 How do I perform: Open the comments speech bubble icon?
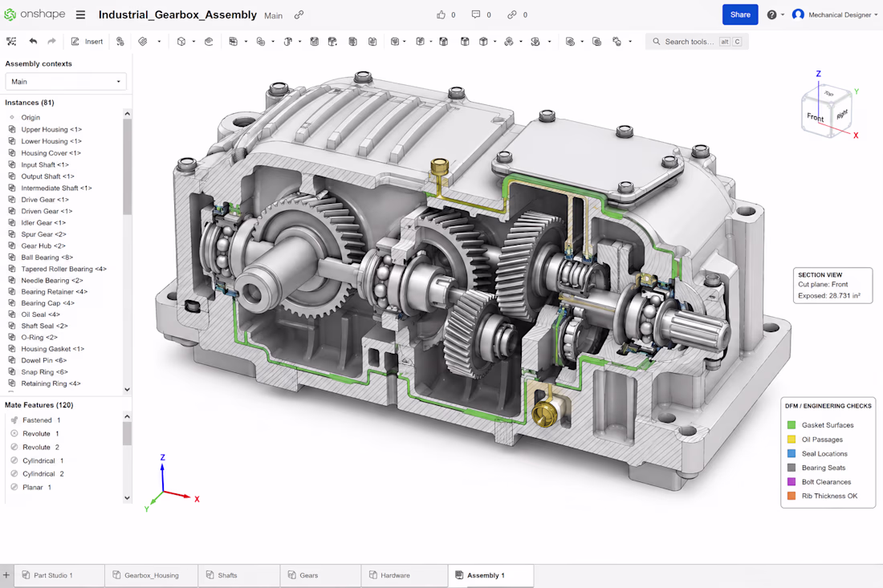(476, 14)
